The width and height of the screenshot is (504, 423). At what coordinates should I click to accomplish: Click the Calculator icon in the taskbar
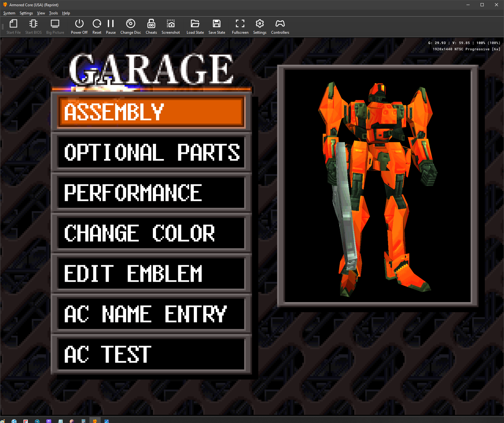tap(83, 421)
